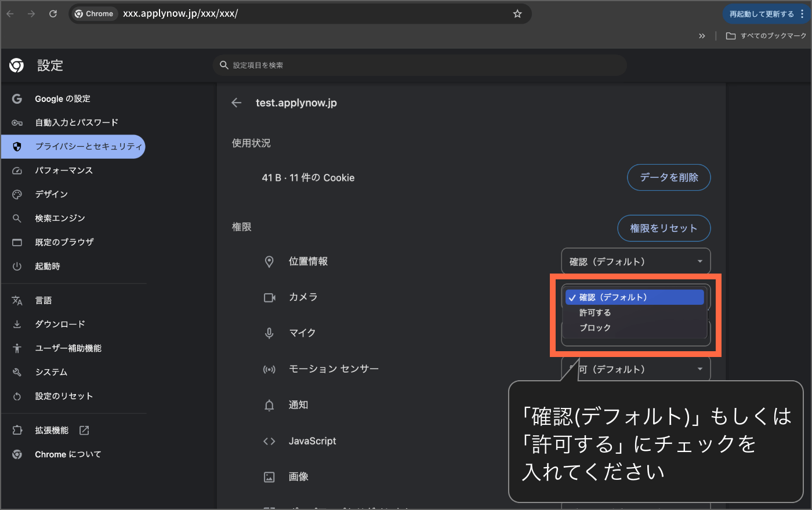The image size is (812, 510).
Task: Click the browser forward arrow
Action: pos(31,14)
